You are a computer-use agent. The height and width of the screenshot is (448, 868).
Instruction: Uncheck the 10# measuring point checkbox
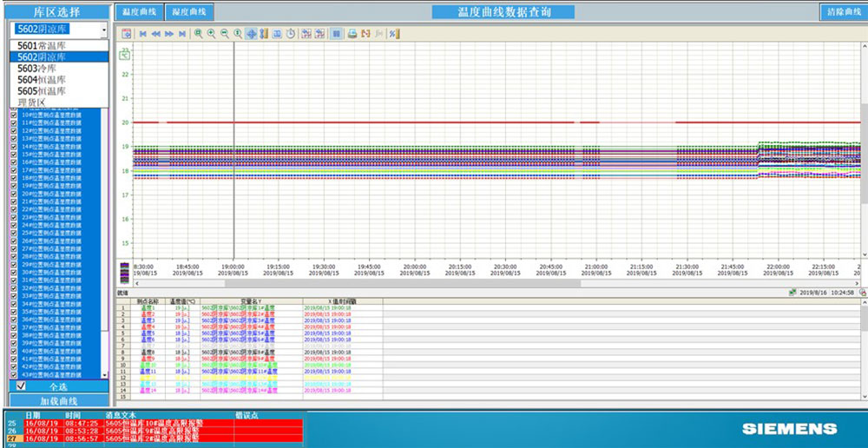14,115
